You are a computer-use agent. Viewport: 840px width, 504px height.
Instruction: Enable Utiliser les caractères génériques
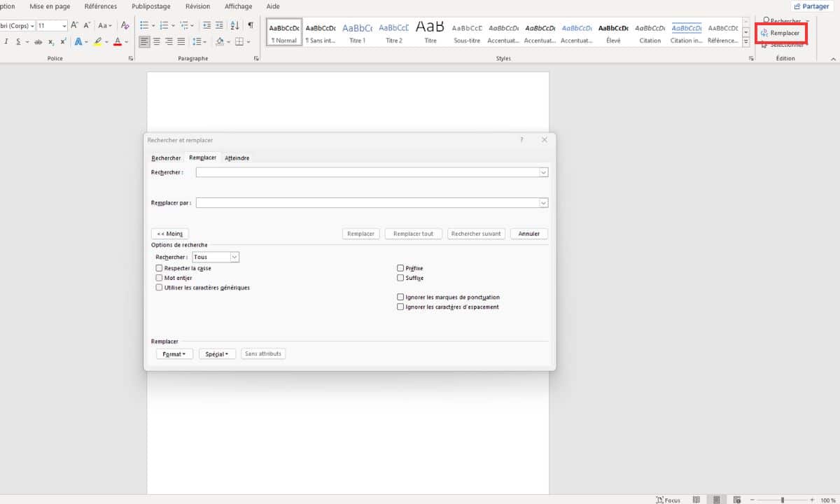coord(159,287)
